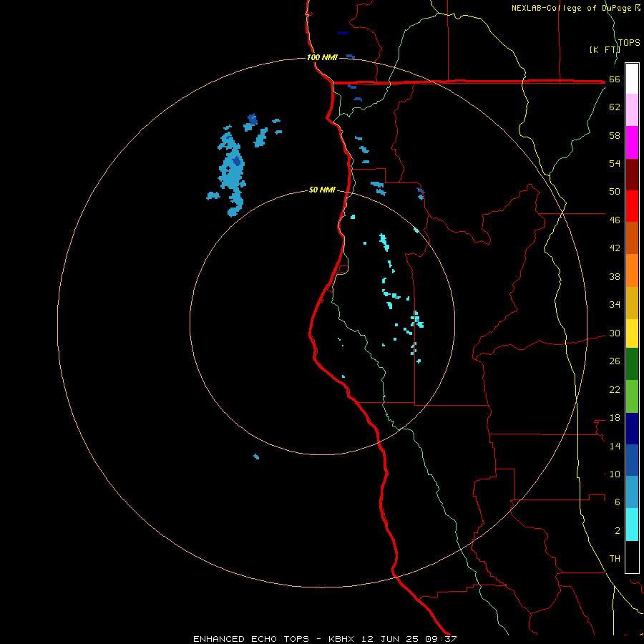Click the light pink legend swatch

632,110
